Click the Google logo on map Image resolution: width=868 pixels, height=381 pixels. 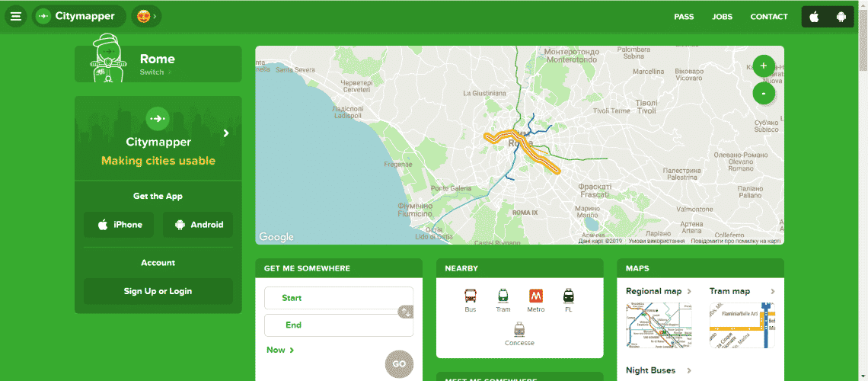click(x=276, y=237)
